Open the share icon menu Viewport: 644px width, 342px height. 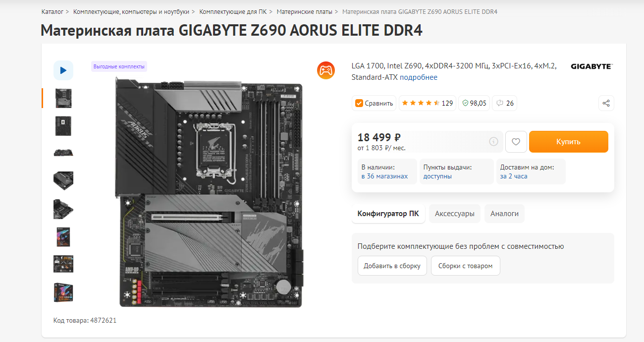606,103
